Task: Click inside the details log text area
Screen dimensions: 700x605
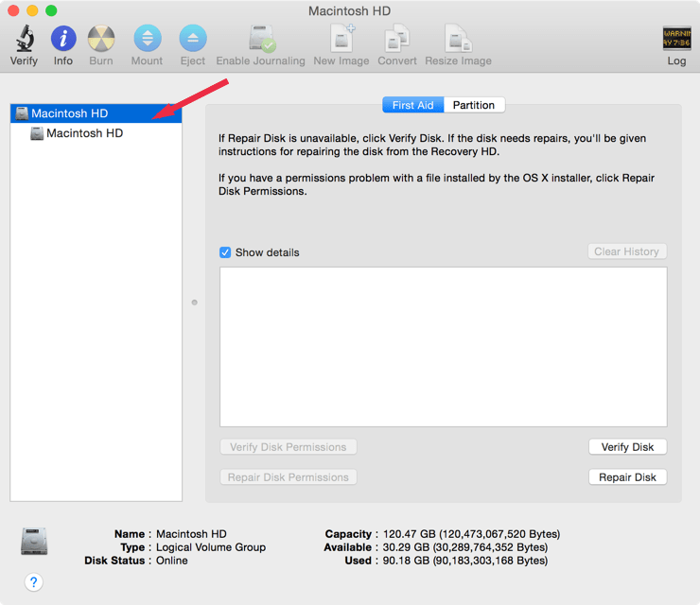Action: coord(444,347)
